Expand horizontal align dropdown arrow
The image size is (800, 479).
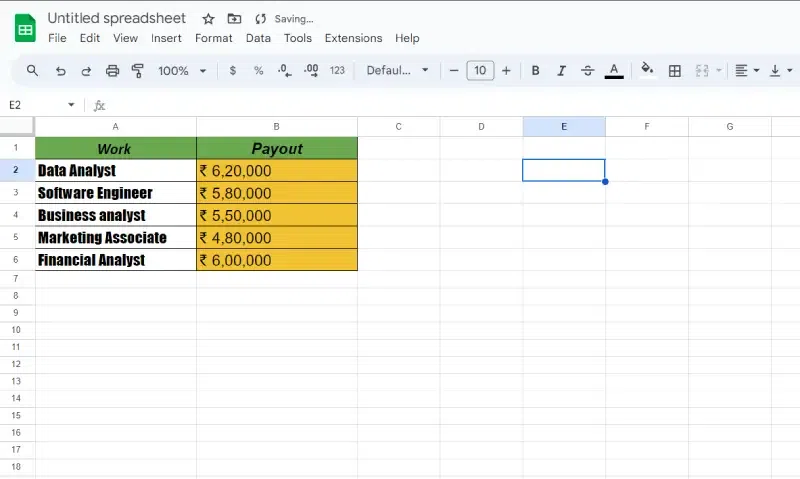point(757,70)
